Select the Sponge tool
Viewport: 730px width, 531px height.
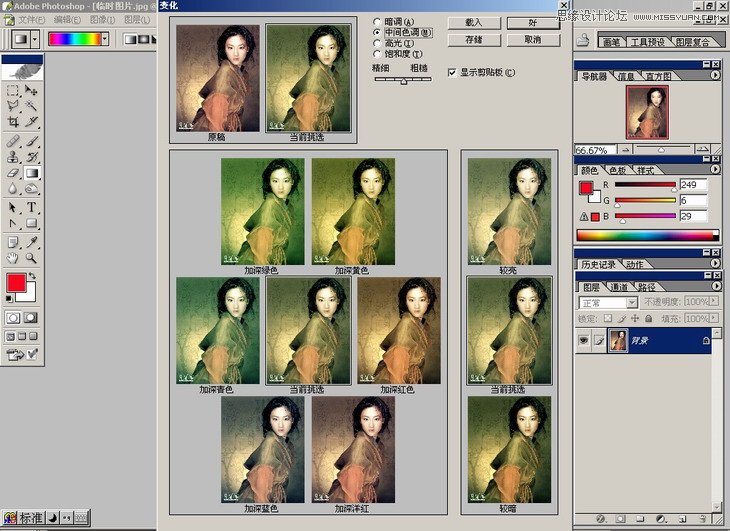point(31,188)
